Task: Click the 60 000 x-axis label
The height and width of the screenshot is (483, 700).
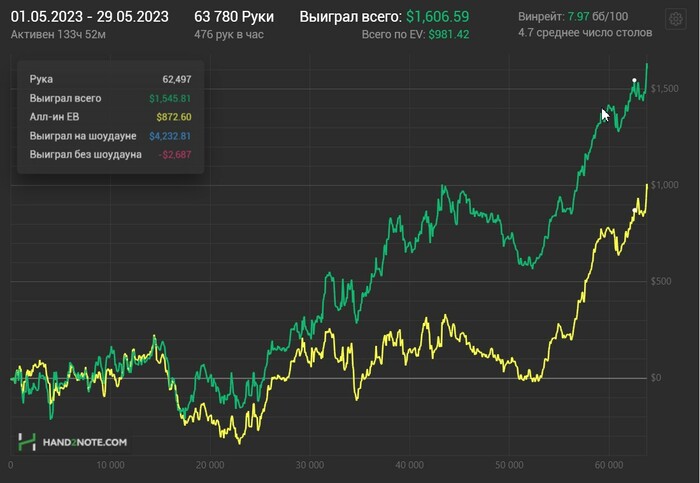Action: pos(609,465)
